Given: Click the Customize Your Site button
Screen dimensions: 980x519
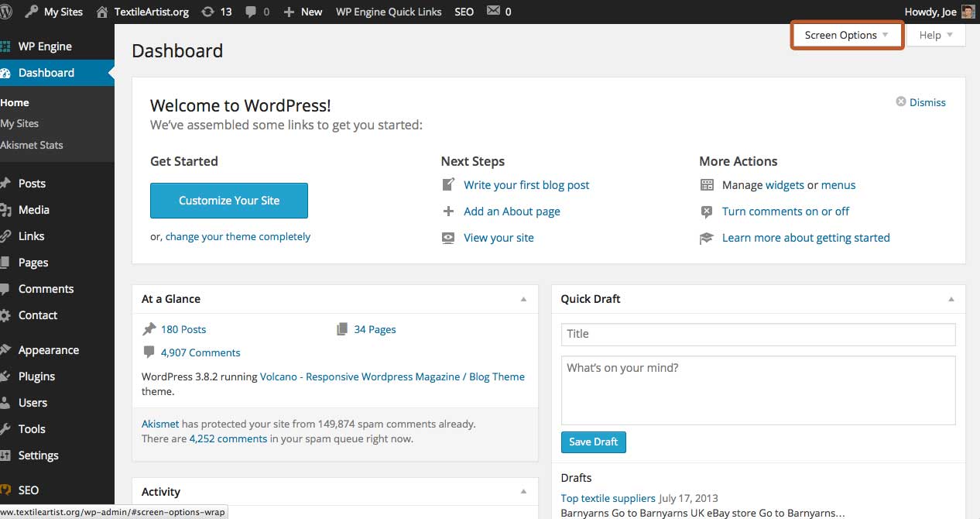Looking at the screenshot, I should click(x=229, y=201).
